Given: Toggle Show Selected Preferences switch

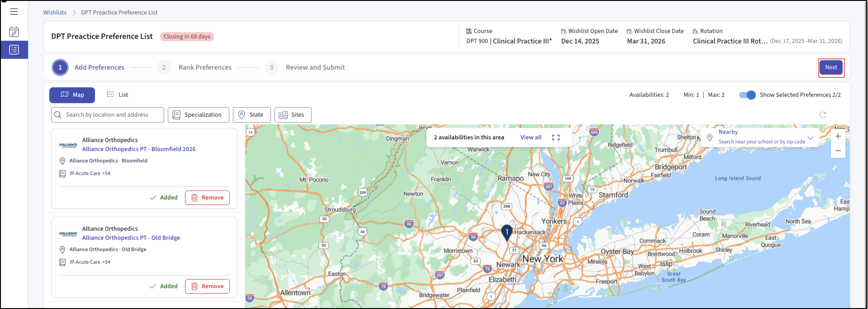Looking at the screenshot, I should [x=747, y=95].
